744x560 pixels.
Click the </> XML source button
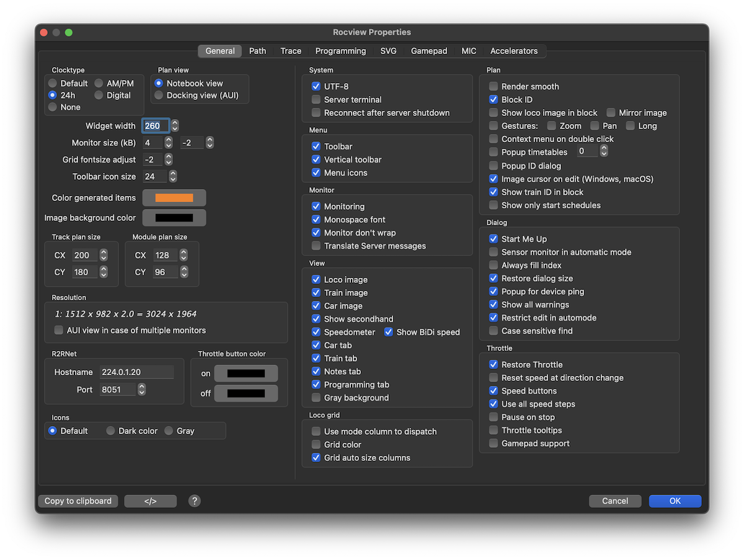[x=150, y=501]
